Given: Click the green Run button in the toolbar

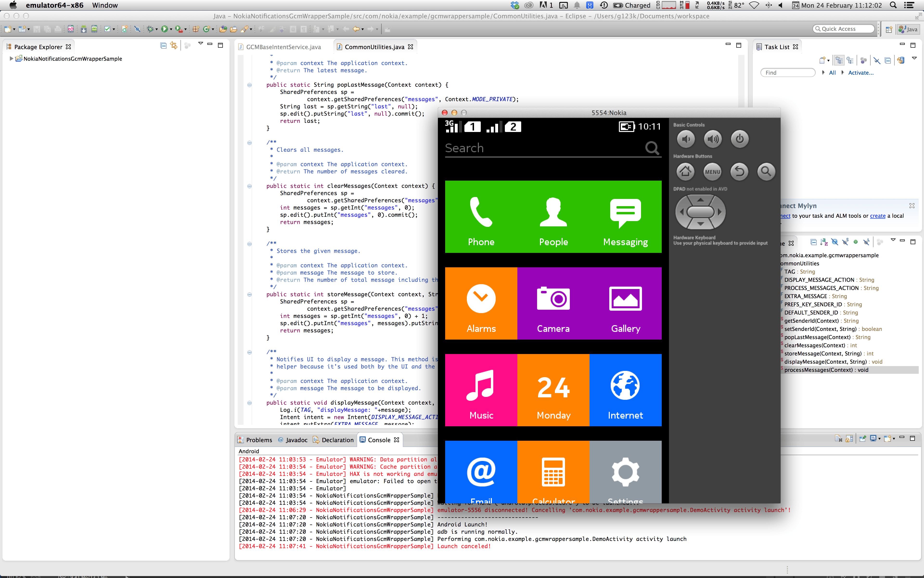Looking at the screenshot, I should click(x=164, y=29).
